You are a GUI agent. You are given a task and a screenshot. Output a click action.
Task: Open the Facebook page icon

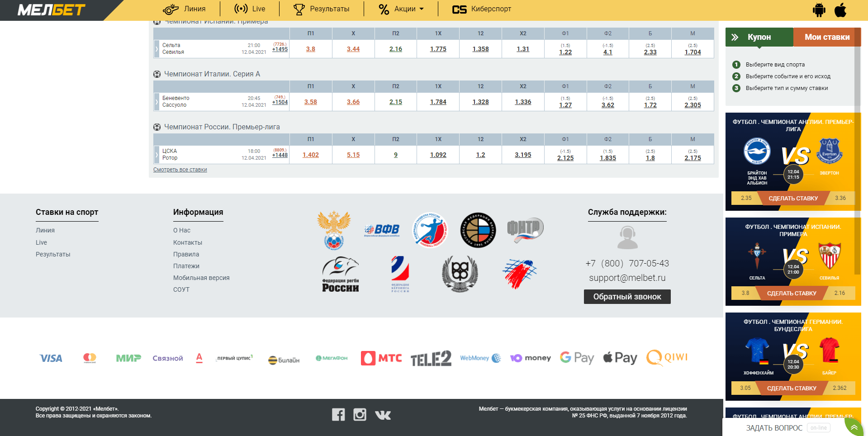coord(338,414)
